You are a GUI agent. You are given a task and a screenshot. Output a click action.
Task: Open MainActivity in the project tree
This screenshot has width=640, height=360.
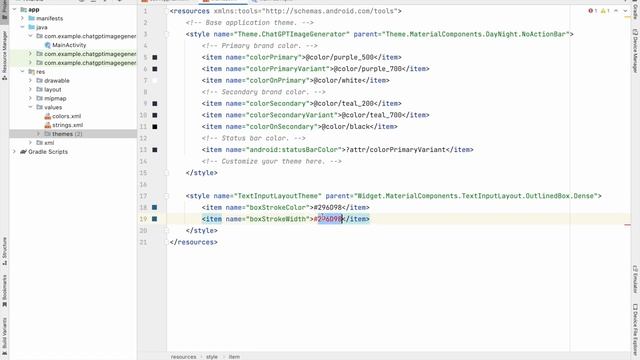click(69, 45)
